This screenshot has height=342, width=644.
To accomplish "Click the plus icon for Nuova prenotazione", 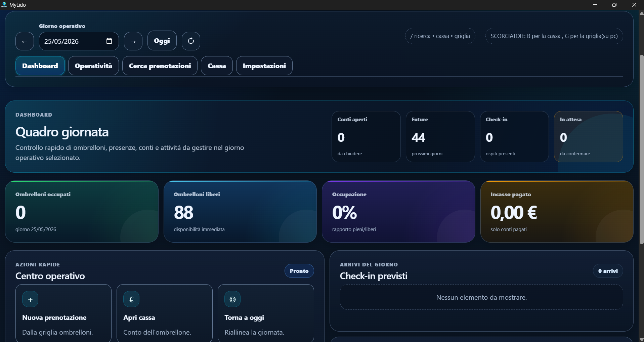I will [x=30, y=299].
